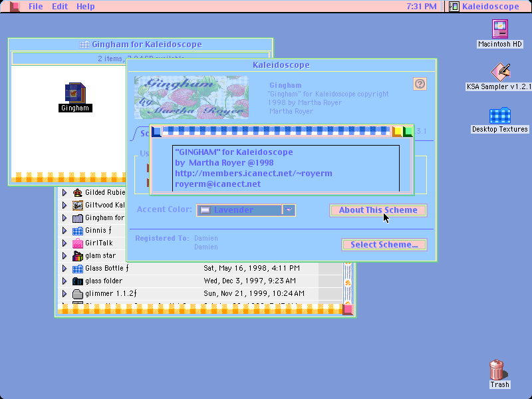
Task: Click the Gingham for Kaleidoscope window title bar
Action: point(140,45)
